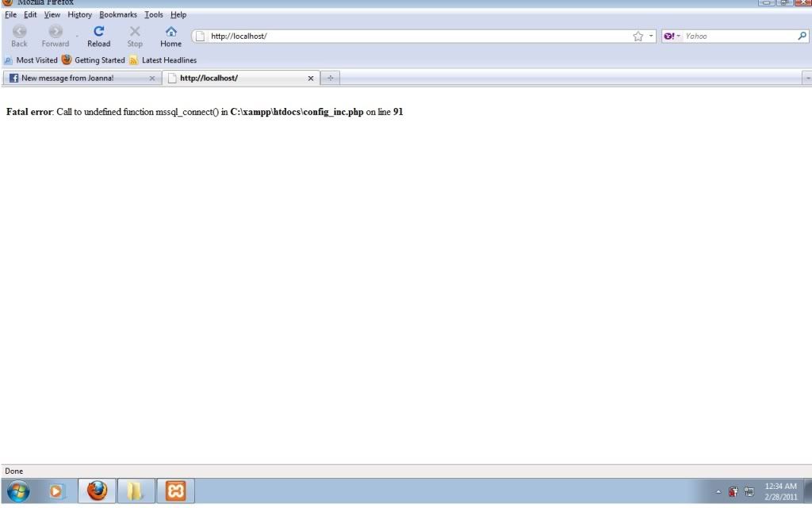
Task: Open the Most Visited bookmarks folder
Action: (x=32, y=60)
